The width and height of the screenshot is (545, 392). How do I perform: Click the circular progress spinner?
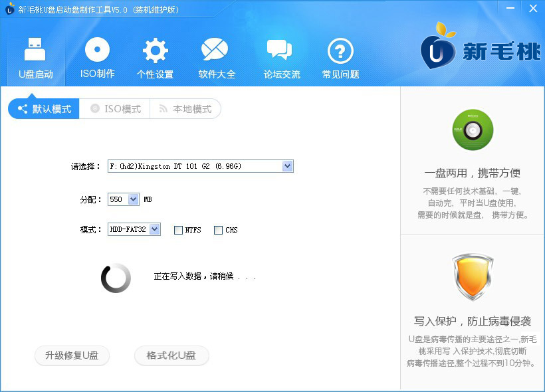[x=115, y=278]
